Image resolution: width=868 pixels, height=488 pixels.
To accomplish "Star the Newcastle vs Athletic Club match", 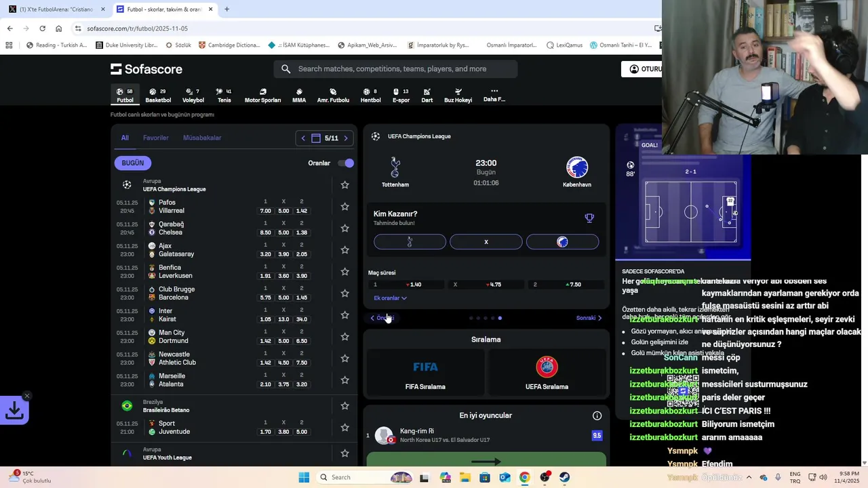I will [344, 358].
